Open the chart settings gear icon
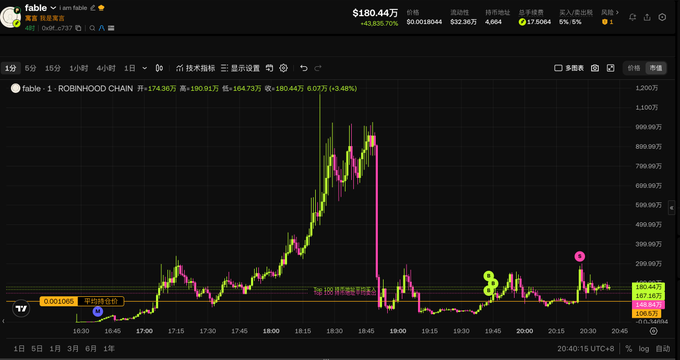The image size is (680, 360). pyautogui.click(x=284, y=68)
